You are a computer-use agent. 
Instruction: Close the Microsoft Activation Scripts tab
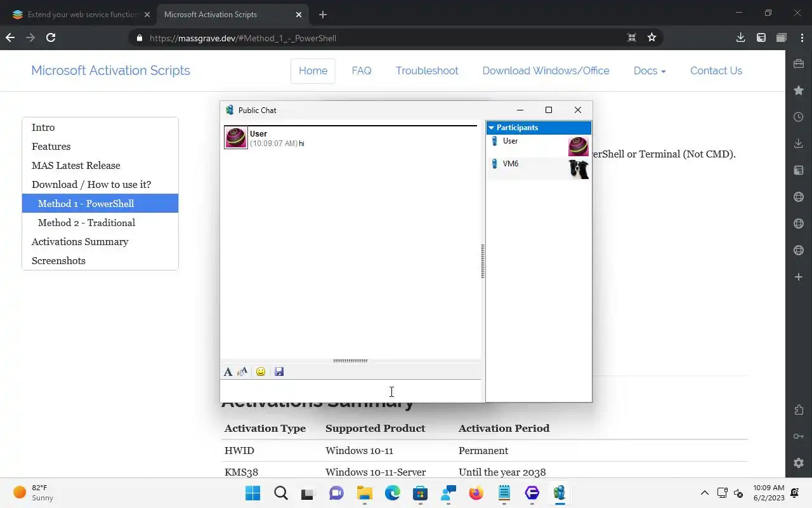pos(299,15)
